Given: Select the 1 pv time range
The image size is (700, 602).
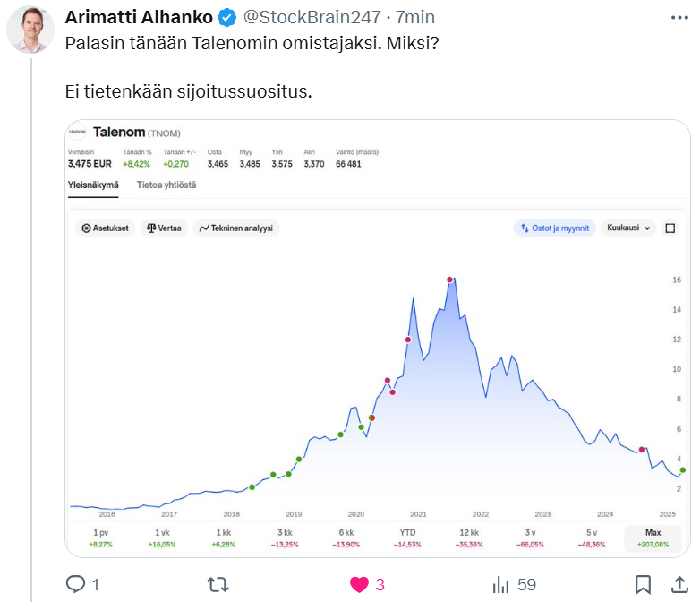Looking at the screenshot, I should (98, 538).
